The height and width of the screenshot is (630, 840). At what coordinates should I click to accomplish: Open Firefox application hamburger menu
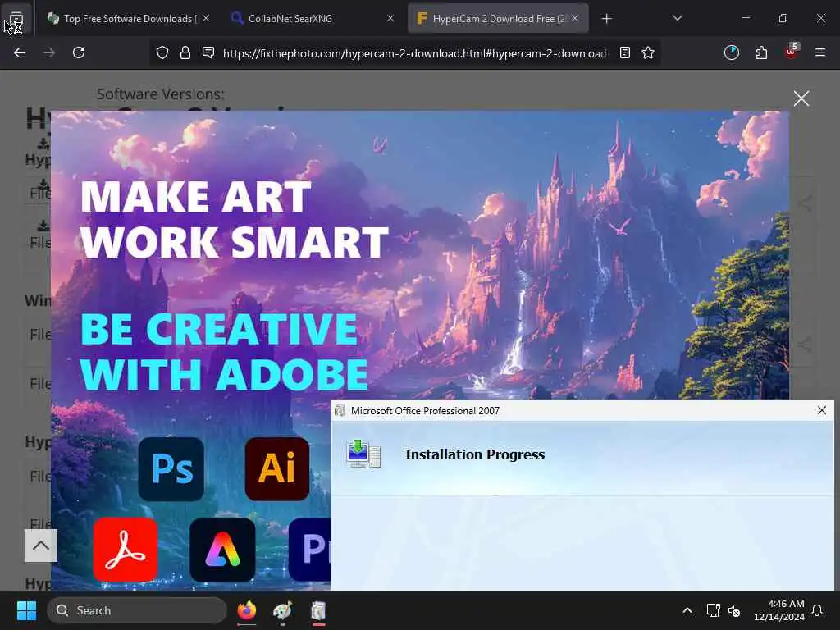pos(820,52)
